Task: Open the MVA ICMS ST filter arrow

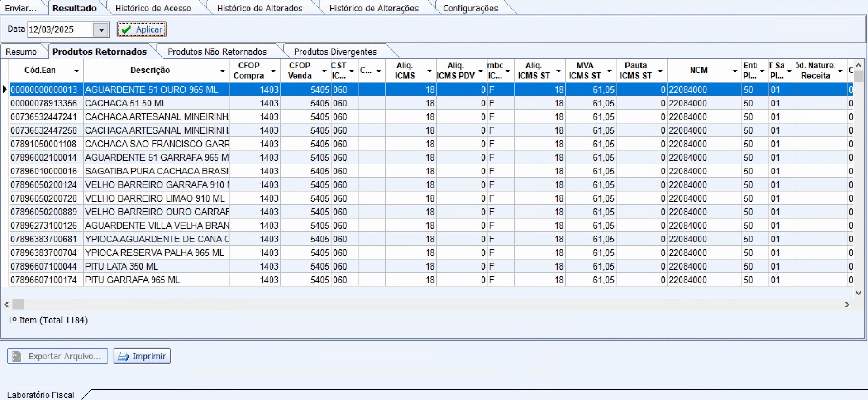Action: coord(609,71)
